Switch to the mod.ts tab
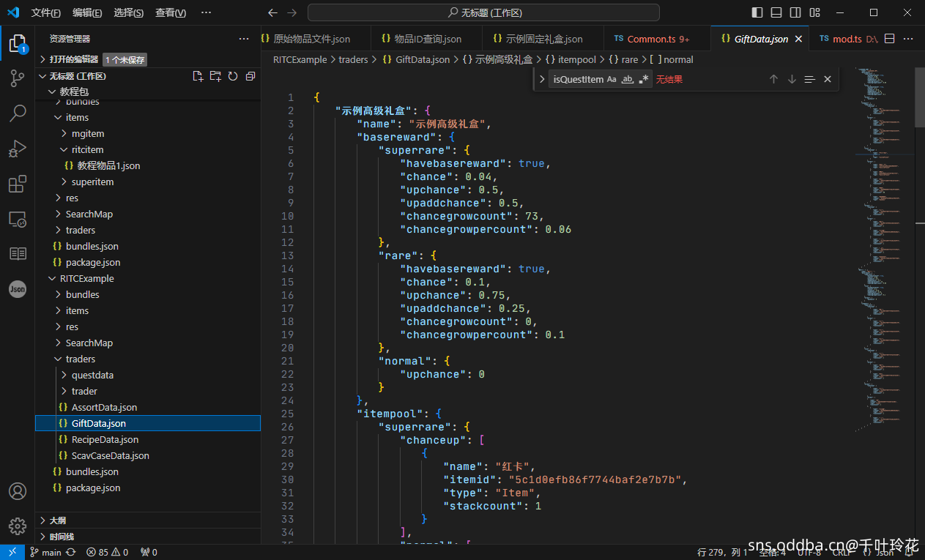Viewport: 925px width, 560px height. 844,39
